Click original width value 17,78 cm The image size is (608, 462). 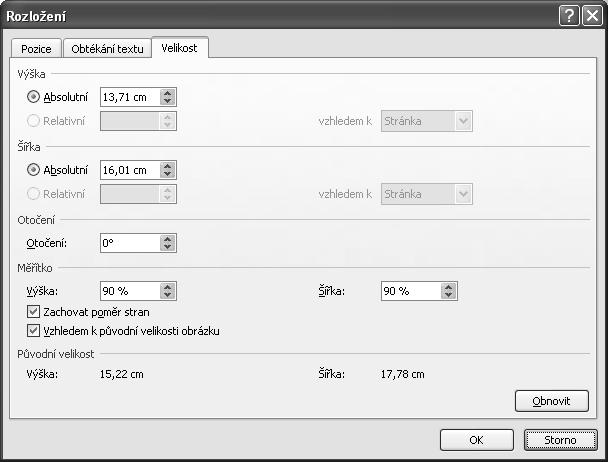[x=402, y=374]
